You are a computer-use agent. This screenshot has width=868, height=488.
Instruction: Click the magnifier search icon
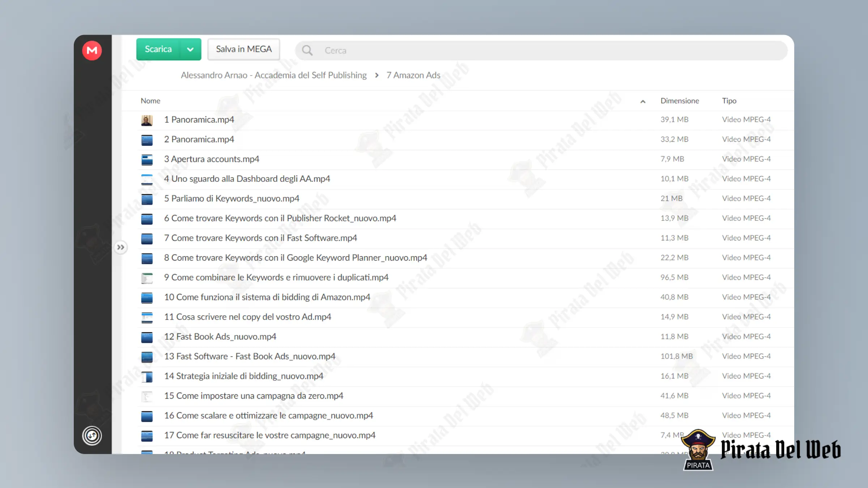point(307,50)
